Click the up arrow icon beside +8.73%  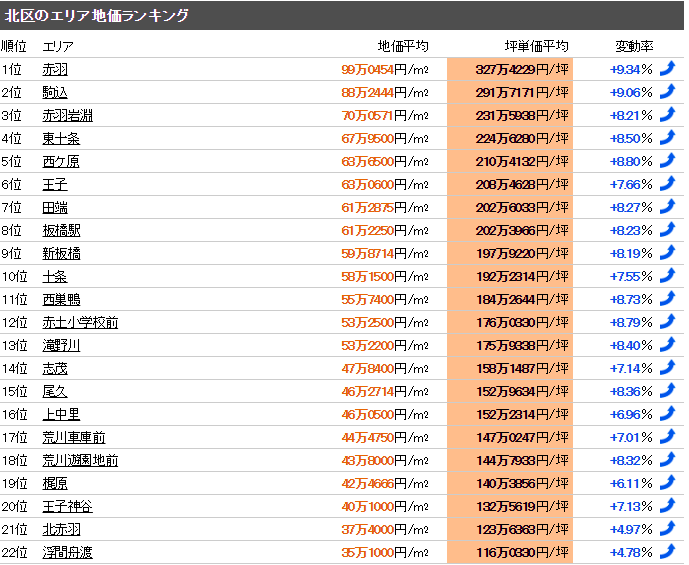(667, 299)
